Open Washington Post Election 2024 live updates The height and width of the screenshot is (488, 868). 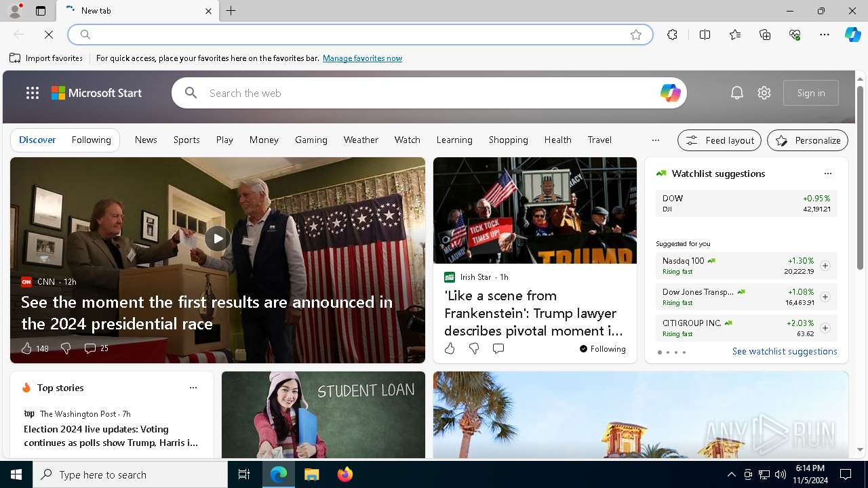click(x=111, y=436)
